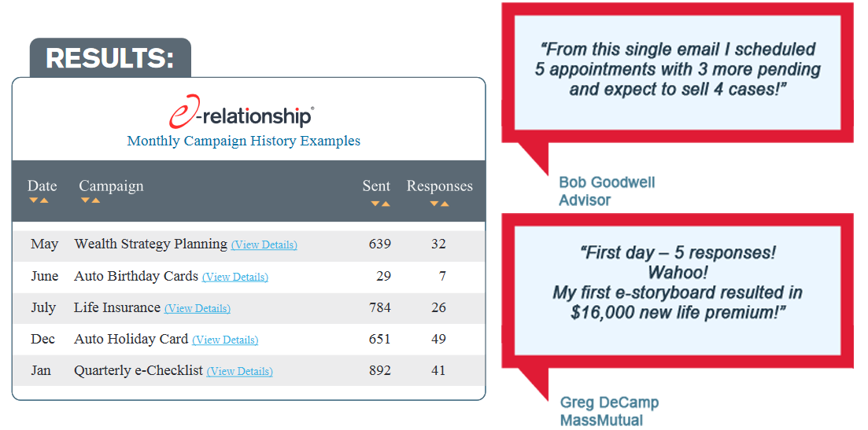The height and width of the screenshot is (430, 868).
Task: Sort Responses column ascending arrow
Action: click(445, 204)
